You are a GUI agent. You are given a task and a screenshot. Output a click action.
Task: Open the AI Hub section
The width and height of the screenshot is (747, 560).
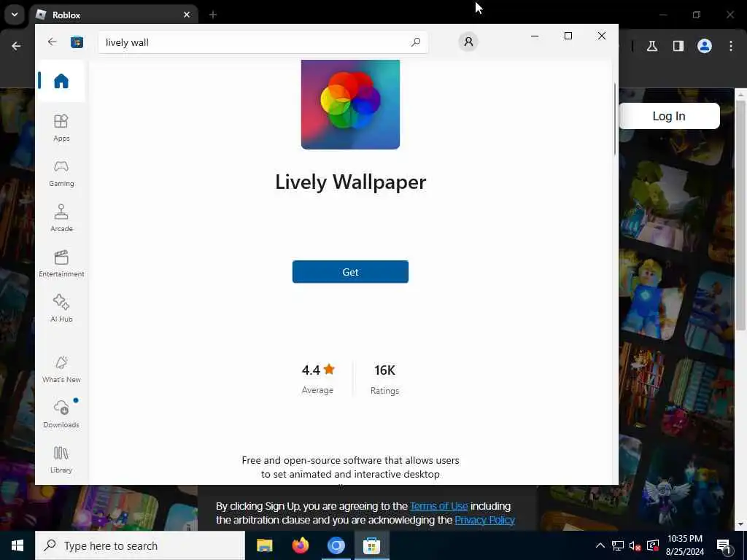(x=61, y=308)
